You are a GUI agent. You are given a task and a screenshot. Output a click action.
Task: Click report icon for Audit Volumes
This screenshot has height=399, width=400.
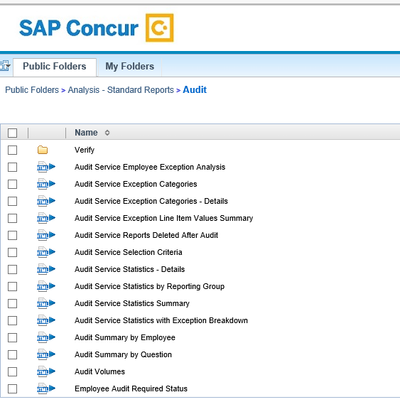click(x=46, y=372)
